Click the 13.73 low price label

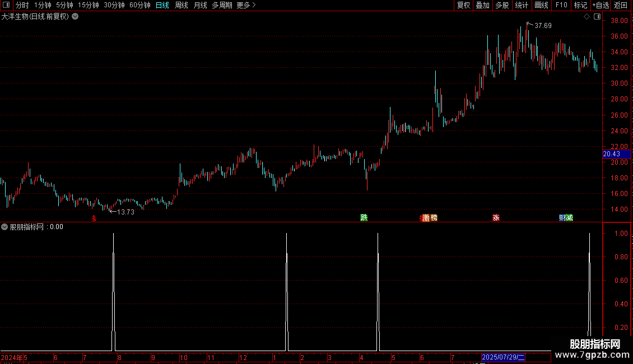click(x=125, y=212)
